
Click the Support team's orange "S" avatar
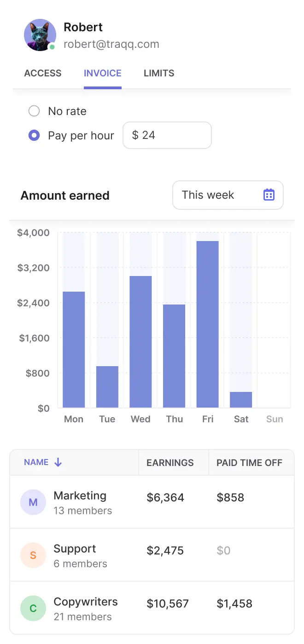click(33, 555)
